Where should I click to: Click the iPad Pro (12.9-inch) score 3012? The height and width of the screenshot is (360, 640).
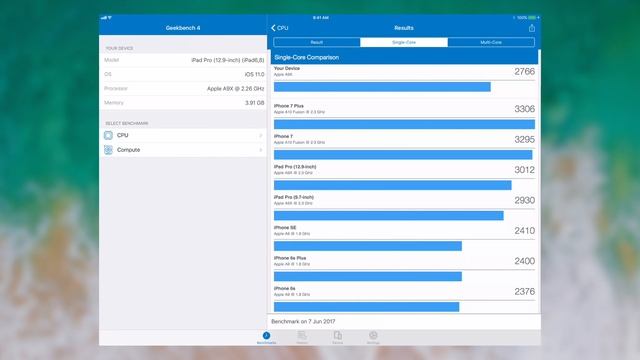click(524, 170)
